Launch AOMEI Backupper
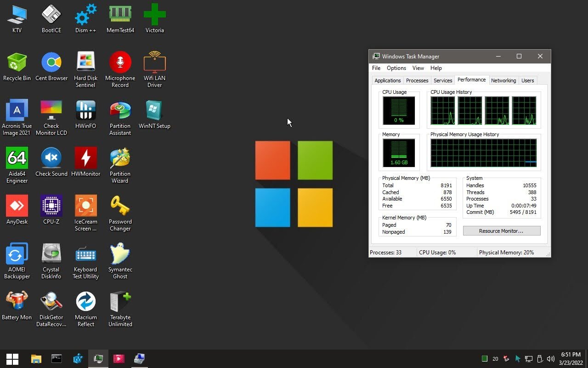This screenshot has height=368, width=588. coord(17,261)
